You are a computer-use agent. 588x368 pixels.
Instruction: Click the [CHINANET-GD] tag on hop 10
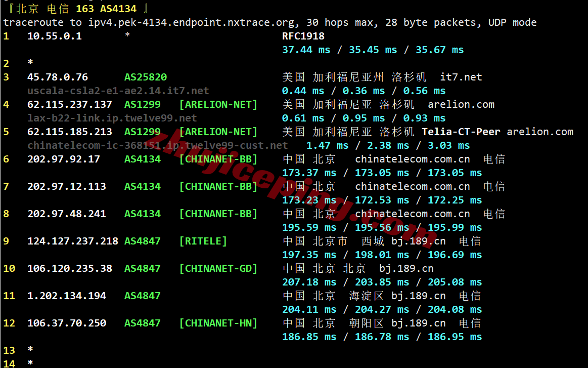218,269
